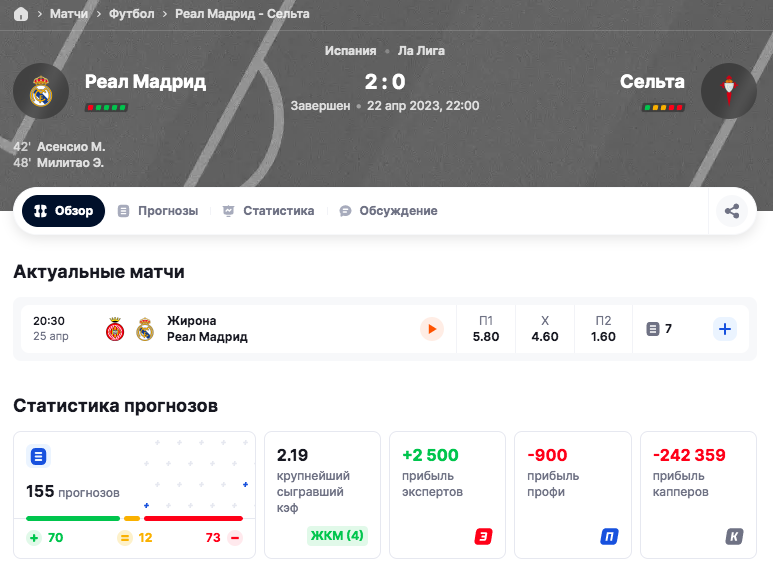Click the home icon in breadcrumb
The height and width of the screenshot is (572, 773).
pos(21,14)
